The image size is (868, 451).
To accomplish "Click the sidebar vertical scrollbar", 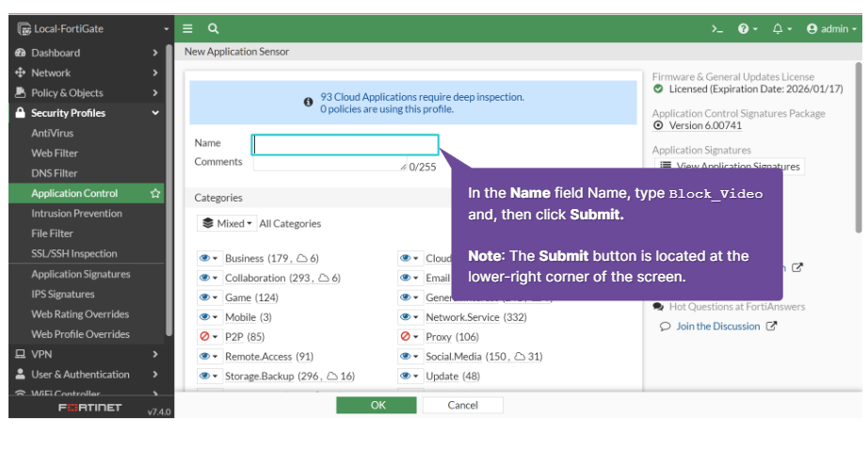I will [x=169, y=191].
